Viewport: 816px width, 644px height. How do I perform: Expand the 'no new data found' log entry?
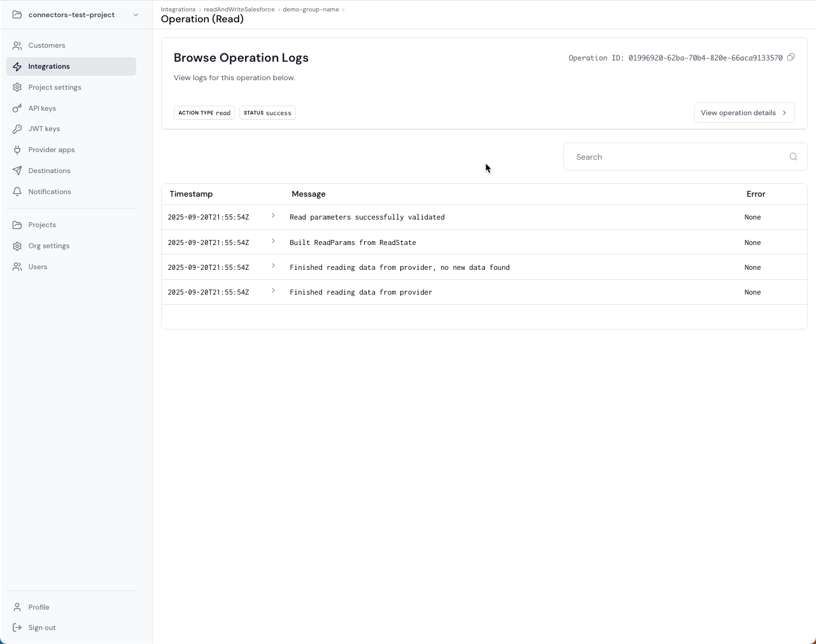(x=273, y=266)
